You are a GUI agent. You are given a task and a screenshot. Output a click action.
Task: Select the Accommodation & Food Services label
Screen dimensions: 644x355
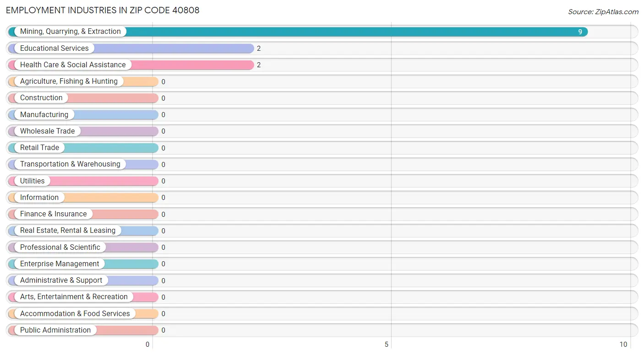(75, 314)
